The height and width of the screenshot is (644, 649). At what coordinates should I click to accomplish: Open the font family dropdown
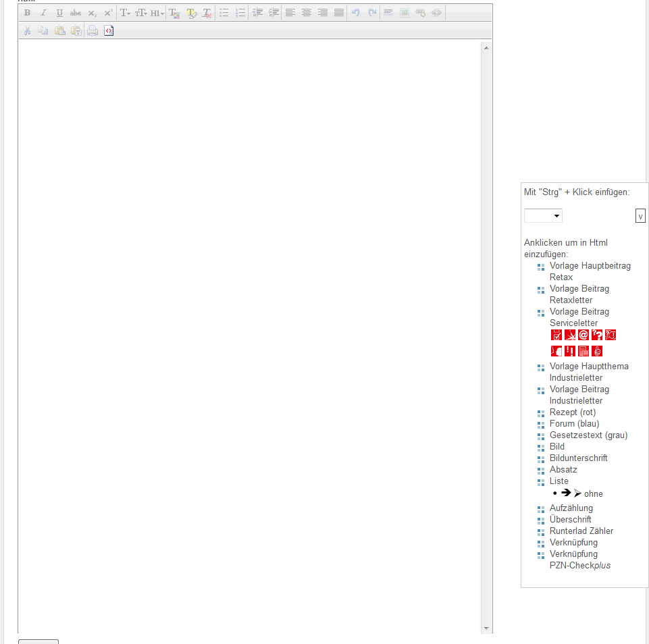126,13
